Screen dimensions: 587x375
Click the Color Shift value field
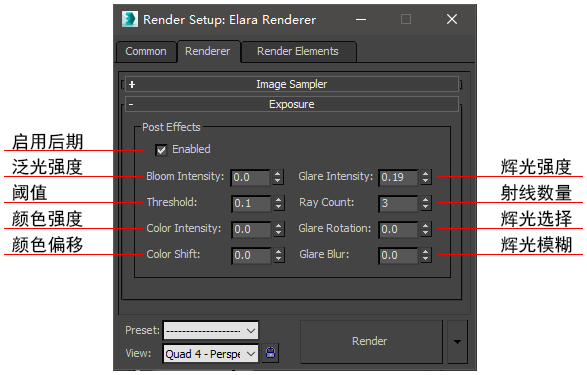point(251,255)
